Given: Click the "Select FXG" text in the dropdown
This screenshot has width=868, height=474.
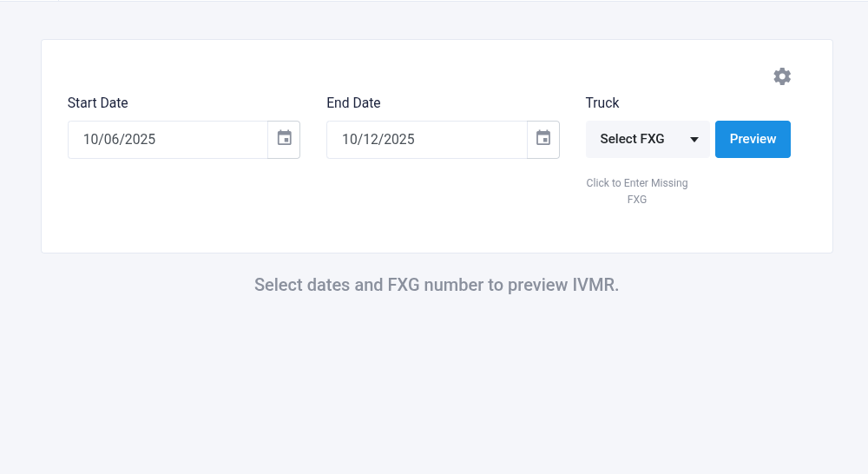Looking at the screenshot, I should point(632,139).
